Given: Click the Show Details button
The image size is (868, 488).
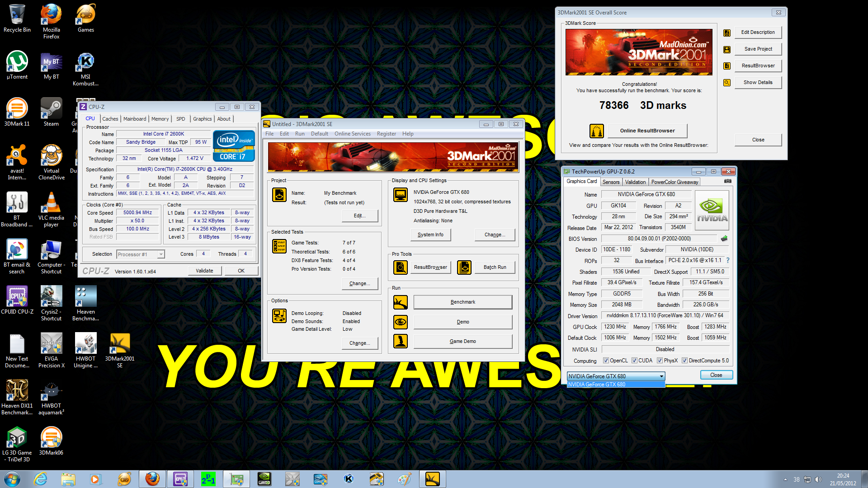Looking at the screenshot, I should click(758, 83).
